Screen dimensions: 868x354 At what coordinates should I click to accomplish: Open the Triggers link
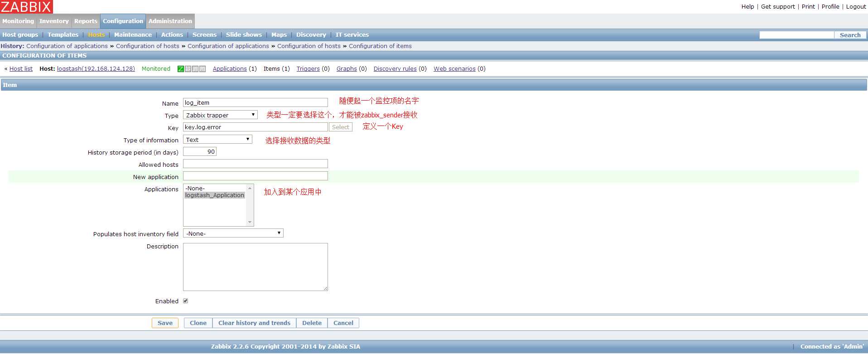coord(308,69)
